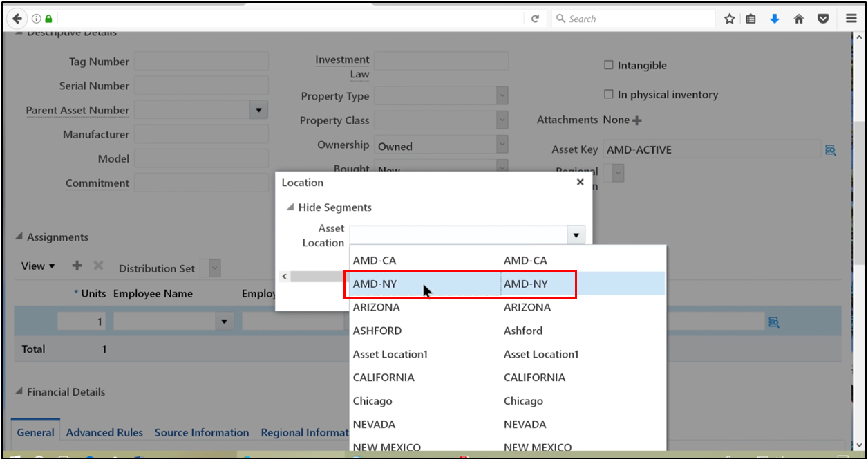Open the View menu in Assignments
The height and width of the screenshot is (462, 868).
click(37, 266)
